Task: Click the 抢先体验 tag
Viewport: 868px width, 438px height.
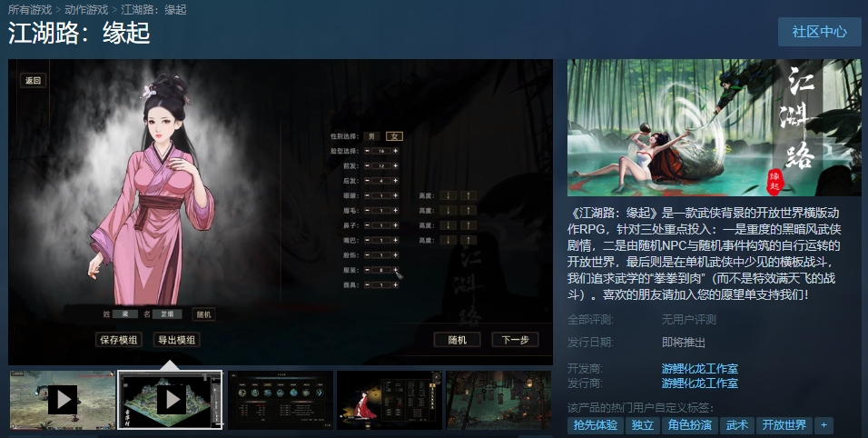Action: tap(595, 425)
